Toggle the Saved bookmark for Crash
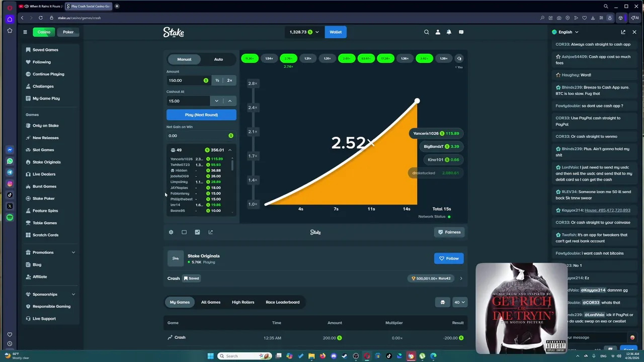Image resolution: width=644 pixels, height=362 pixels. click(x=191, y=279)
